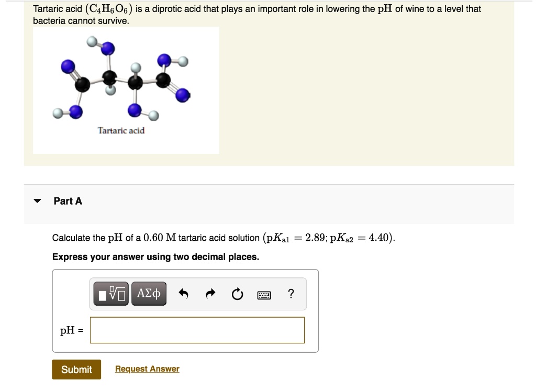Open the math templates button
This screenshot has height=392, width=536.
[111, 294]
